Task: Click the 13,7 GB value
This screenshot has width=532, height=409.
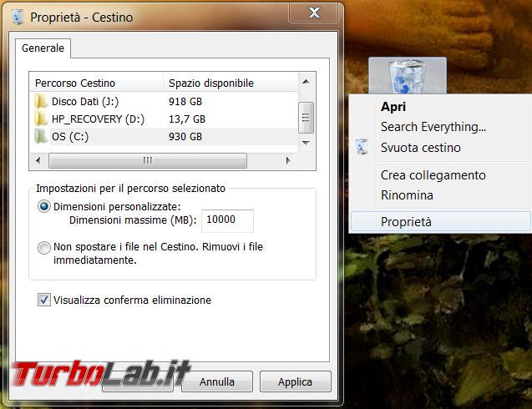Action: (x=187, y=119)
